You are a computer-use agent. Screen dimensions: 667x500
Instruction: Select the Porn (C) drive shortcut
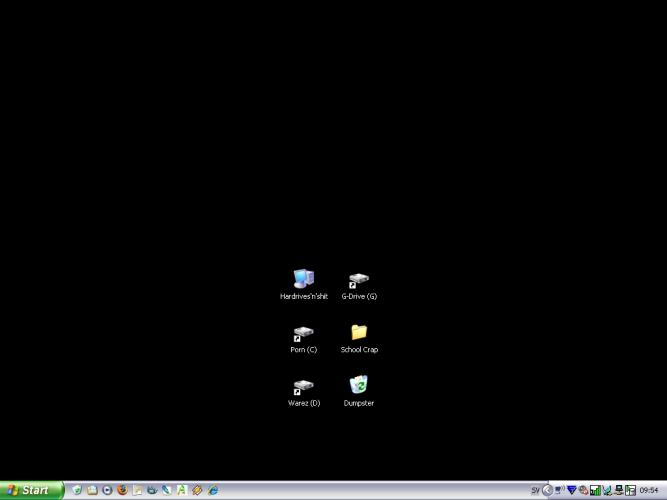(303, 340)
